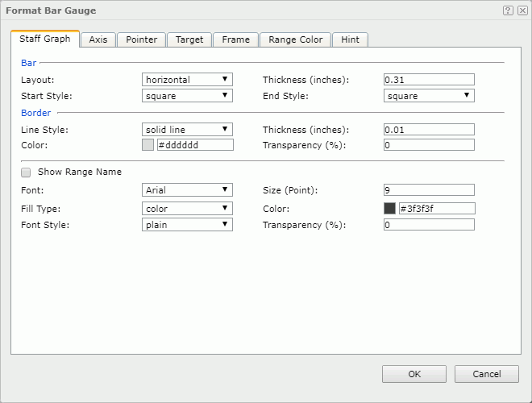The height and width of the screenshot is (403, 532).
Task: Enable the Show Range Name checkbox
Action: click(27, 172)
